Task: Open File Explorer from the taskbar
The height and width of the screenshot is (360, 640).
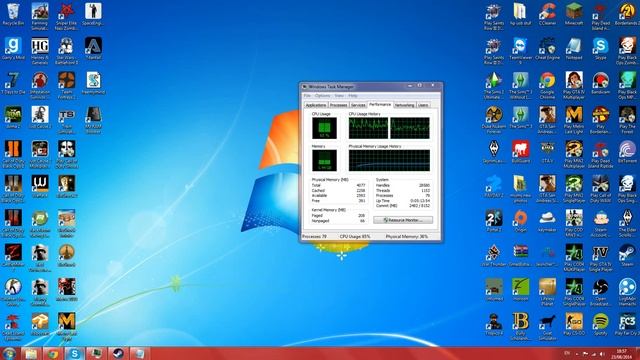Action: pos(31,353)
